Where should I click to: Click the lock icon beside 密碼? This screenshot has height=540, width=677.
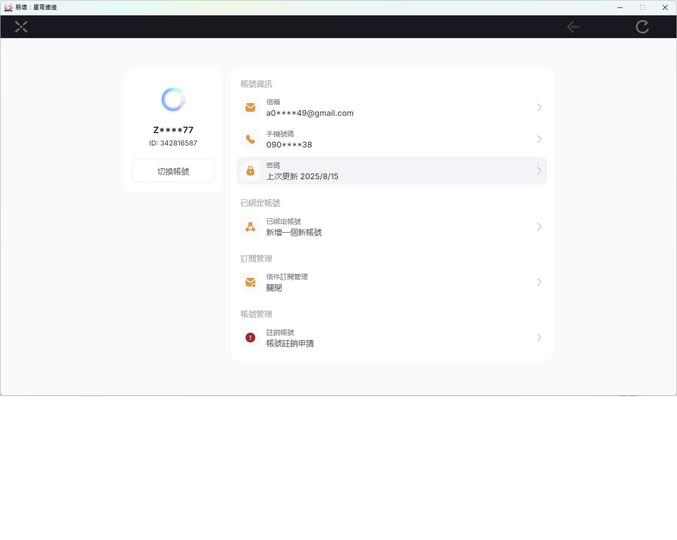click(250, 171)
